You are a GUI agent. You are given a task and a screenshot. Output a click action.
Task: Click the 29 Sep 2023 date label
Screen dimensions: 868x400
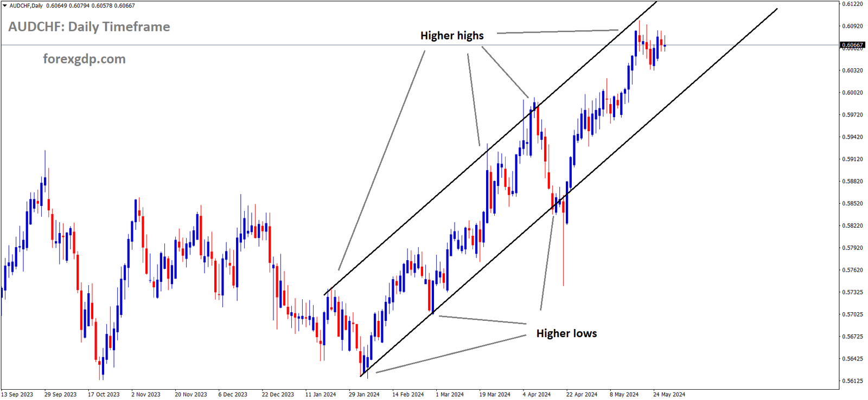(x=60, y=395)
